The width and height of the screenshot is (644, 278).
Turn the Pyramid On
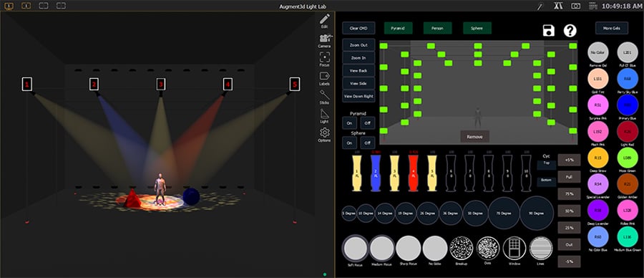click(x=349, y=123)
